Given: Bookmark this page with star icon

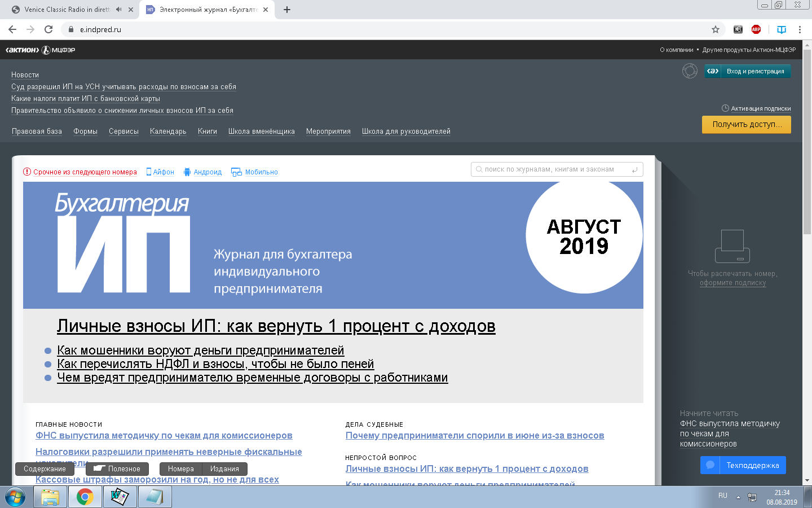Looking at the screenshot, I should [716, 29].
